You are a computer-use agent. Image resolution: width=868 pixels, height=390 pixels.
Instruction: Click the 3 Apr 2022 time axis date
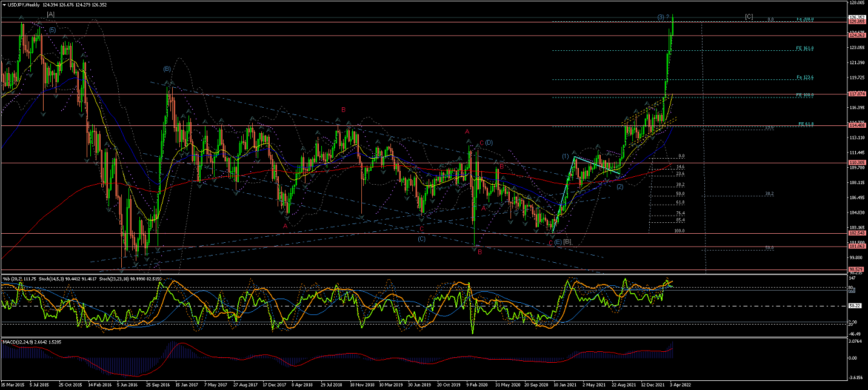point(679,385)
